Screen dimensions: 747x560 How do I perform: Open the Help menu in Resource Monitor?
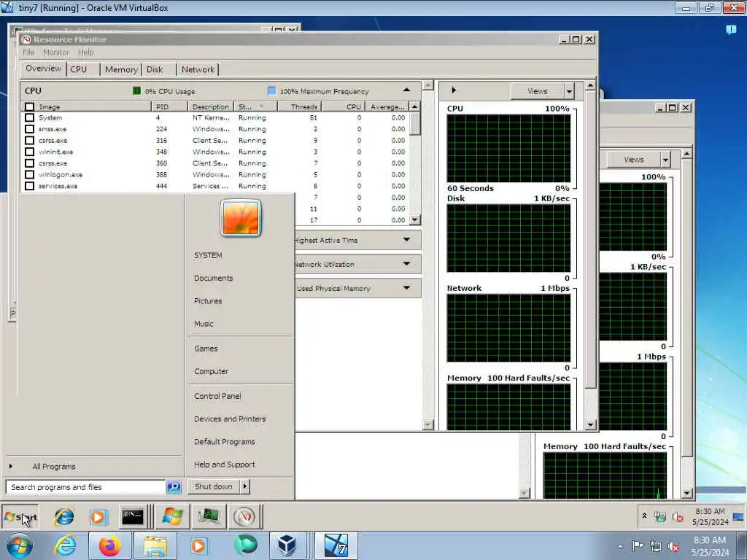click(86, 52)
